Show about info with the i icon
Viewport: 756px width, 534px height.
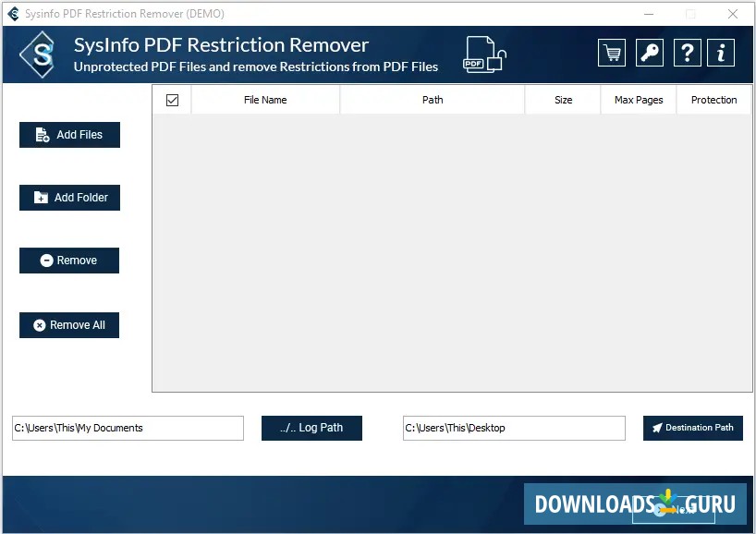point(720,53)
